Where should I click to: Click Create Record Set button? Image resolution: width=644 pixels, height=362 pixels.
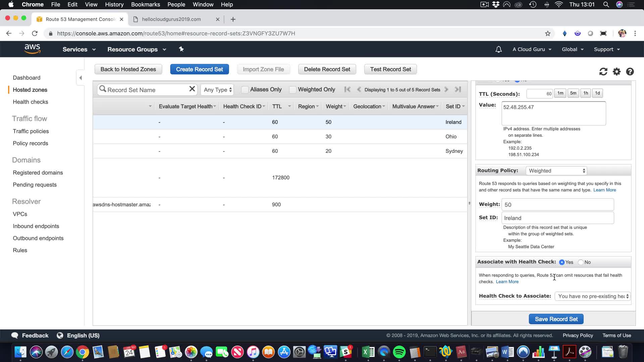pos(199,69)
